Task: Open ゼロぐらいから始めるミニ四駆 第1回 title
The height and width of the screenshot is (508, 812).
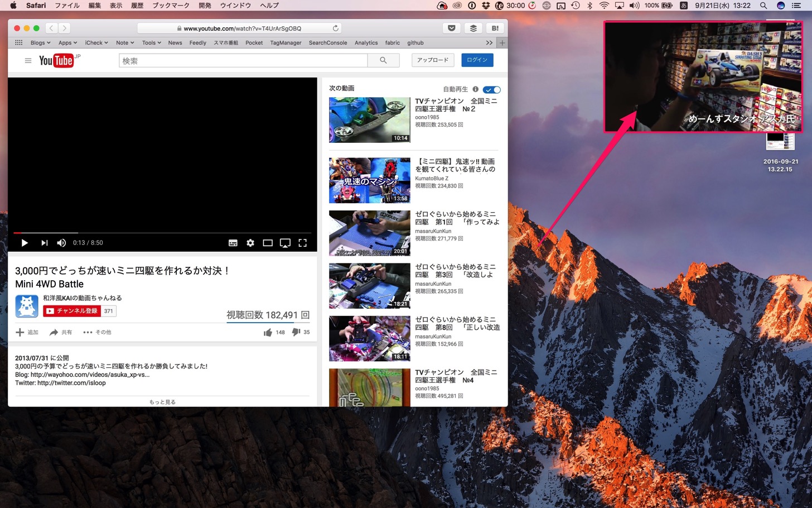Action: (x=457, y=218)
